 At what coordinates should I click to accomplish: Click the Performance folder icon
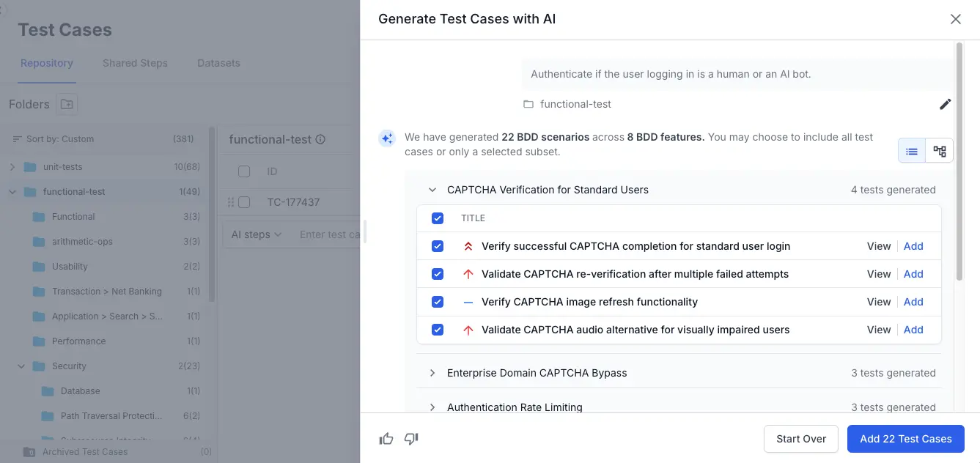click(39, 341)
